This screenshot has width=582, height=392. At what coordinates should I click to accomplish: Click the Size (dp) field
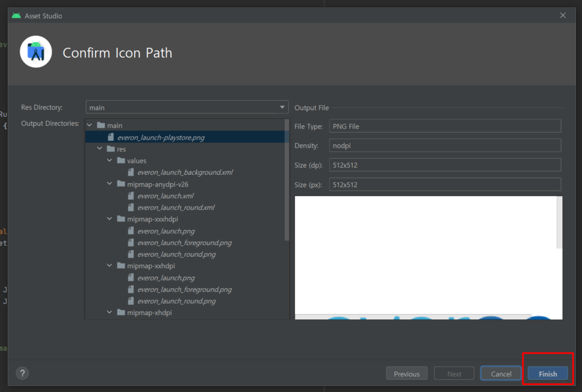445,165
